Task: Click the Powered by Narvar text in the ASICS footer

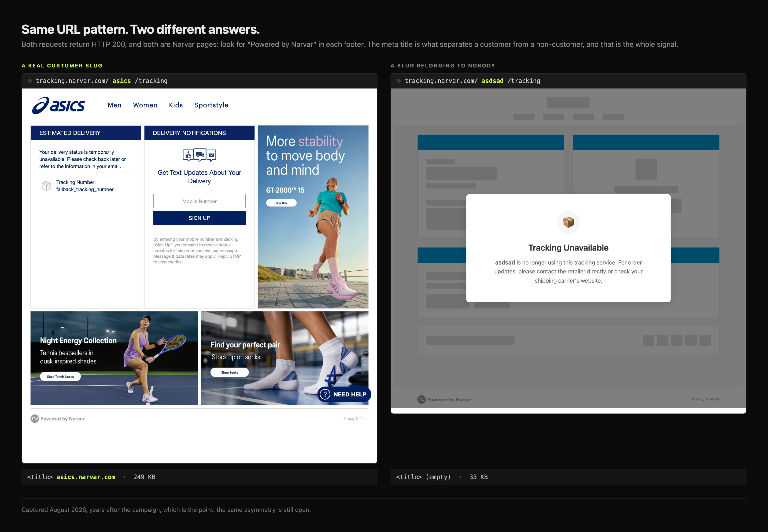Action: pyautogui.click(x=62, y=419)
